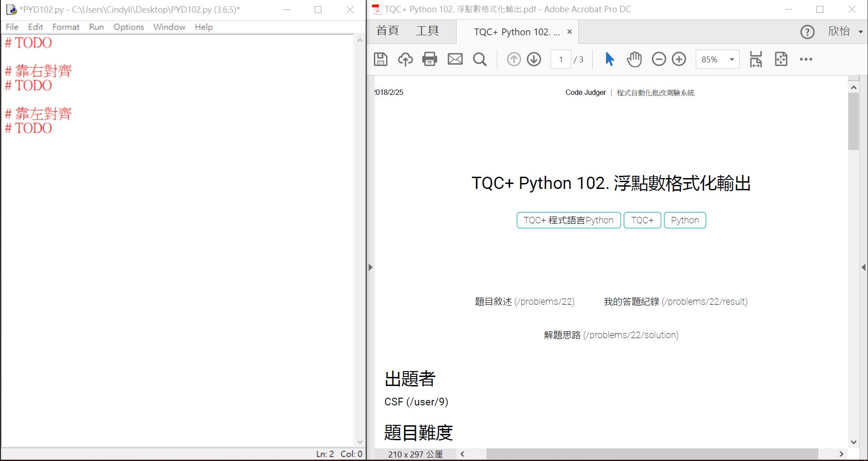
Task: Follow the 題目敘述 link
Action: pos(524,301)
